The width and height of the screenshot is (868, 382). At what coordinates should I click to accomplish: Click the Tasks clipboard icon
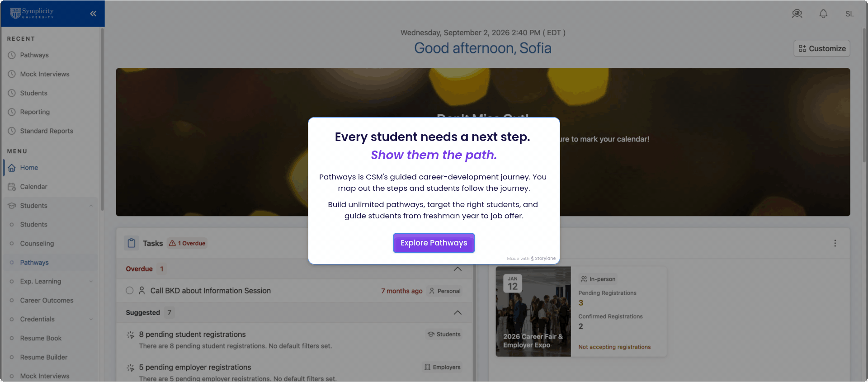point(132,243)
